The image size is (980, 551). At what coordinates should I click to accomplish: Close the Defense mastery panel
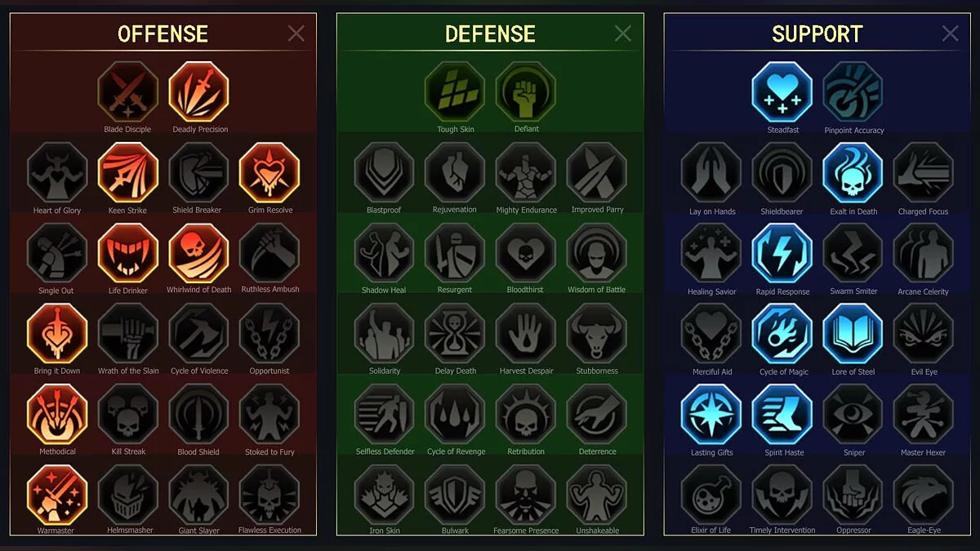623,33
